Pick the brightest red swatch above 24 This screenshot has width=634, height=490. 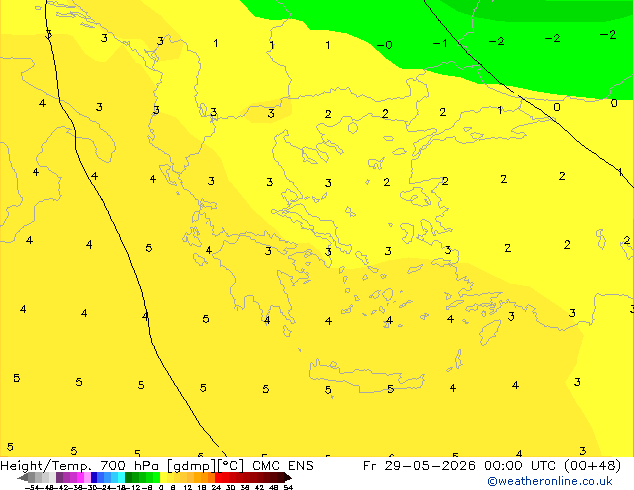click(218, 477)
